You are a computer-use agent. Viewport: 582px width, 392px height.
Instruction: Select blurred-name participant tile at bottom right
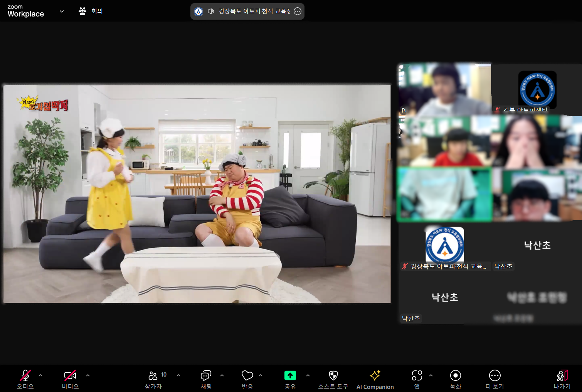click(x=537, y=298)
